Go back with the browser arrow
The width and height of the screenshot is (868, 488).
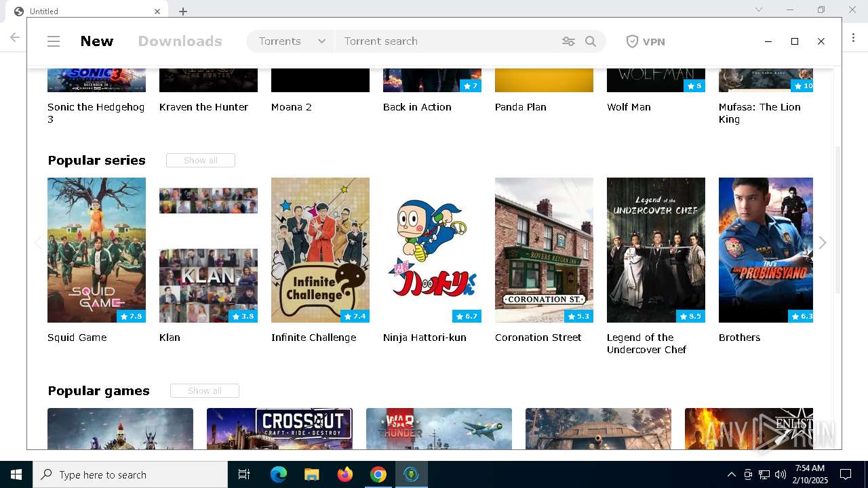click(x=15, y=37)
